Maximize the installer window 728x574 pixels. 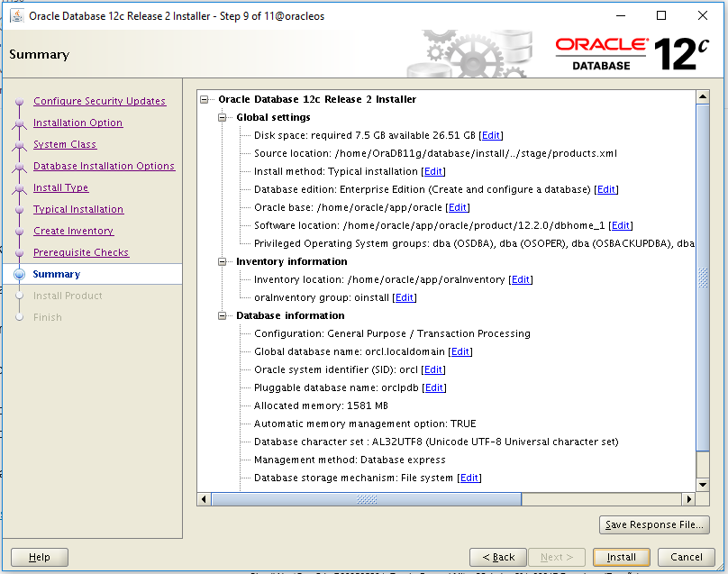(x=661, y=16)
